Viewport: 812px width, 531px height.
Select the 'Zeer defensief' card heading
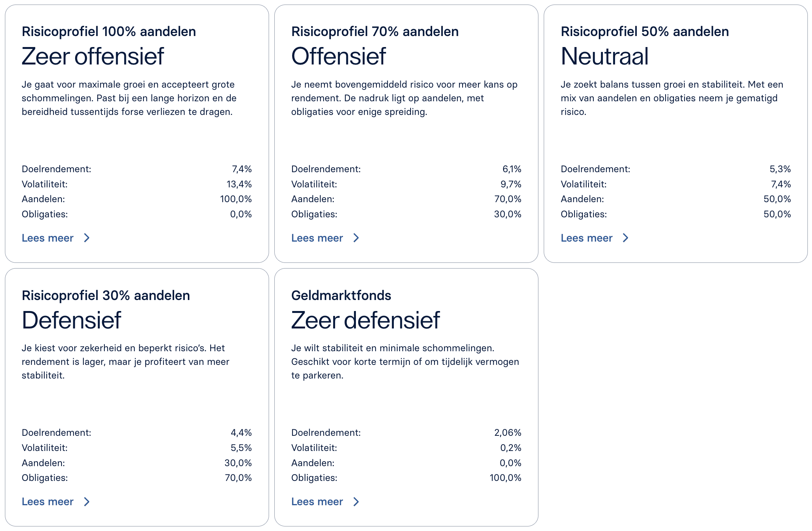coord(365,320)
